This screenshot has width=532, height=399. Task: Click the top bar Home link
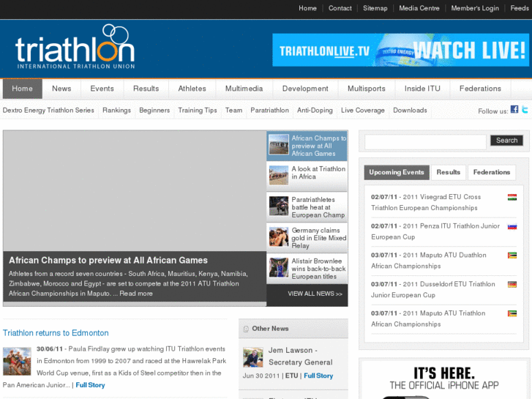[x=308, y=8]
